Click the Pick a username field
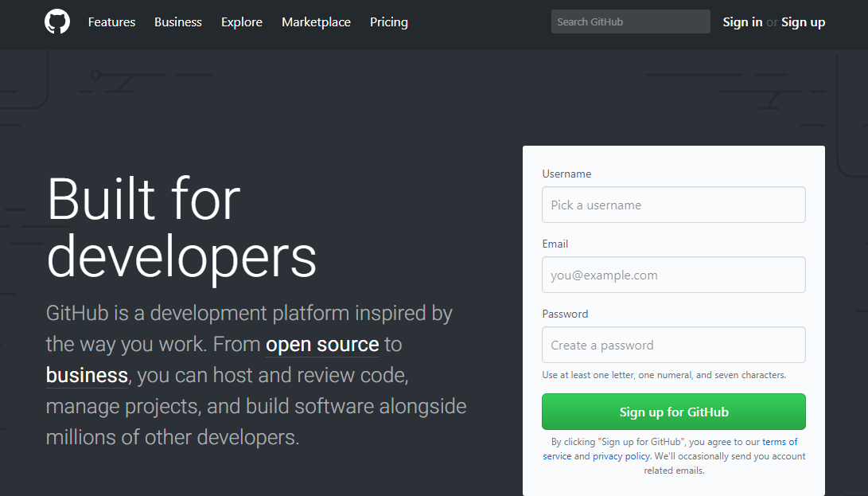This screenshot has height=496, width=868. (x=673, y=205)
